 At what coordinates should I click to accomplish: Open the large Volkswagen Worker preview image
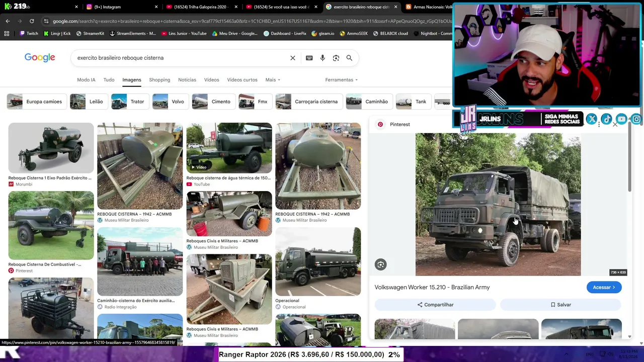pos(498,204)
